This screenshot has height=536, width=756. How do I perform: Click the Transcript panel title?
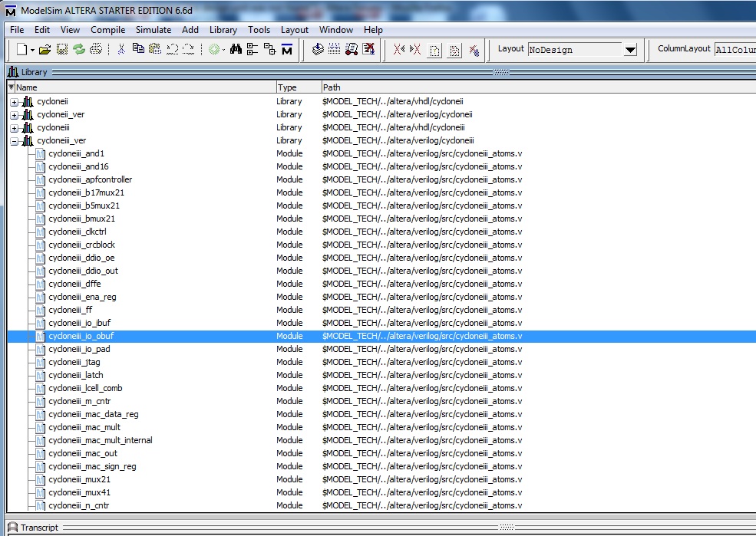coord(39,528)
